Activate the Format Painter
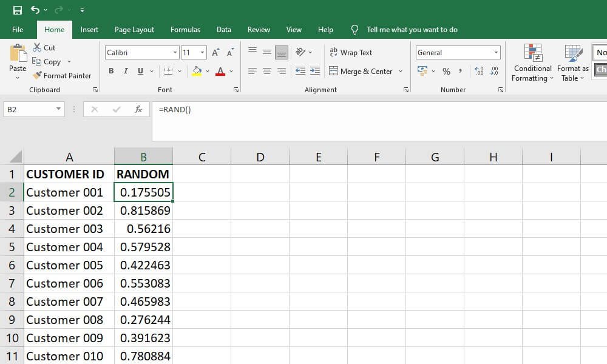This screenshot has height=364, width=607. 63,75
